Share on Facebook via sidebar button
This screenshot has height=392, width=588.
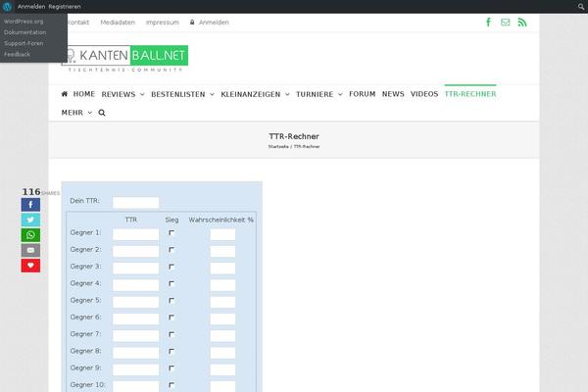[x=30, y=205]
